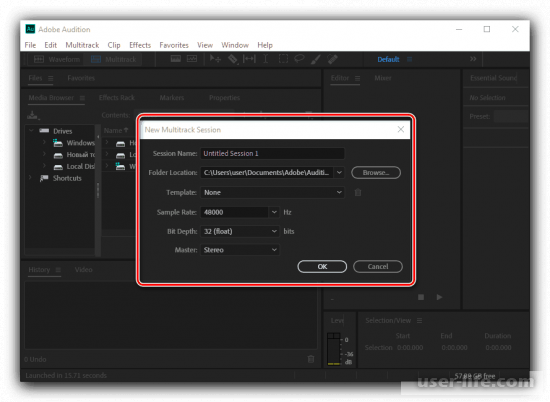The width and height of the screenshot is (550, 402).
Task: Open the Effects menu
Action: pyautogui.click(x=140, y=45)
